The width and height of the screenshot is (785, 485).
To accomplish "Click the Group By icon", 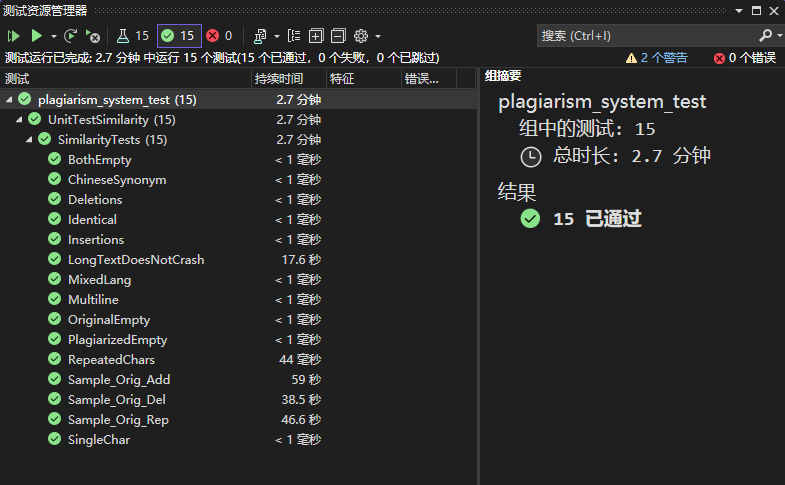I will click(x=294, y=36).
